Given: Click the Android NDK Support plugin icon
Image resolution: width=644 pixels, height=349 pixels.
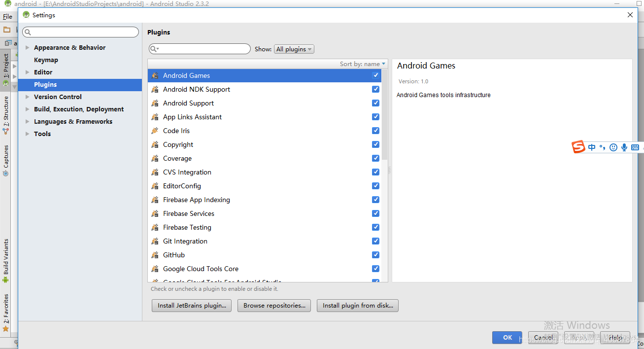Looking at the screenshot, I should [x=155, y=89].
